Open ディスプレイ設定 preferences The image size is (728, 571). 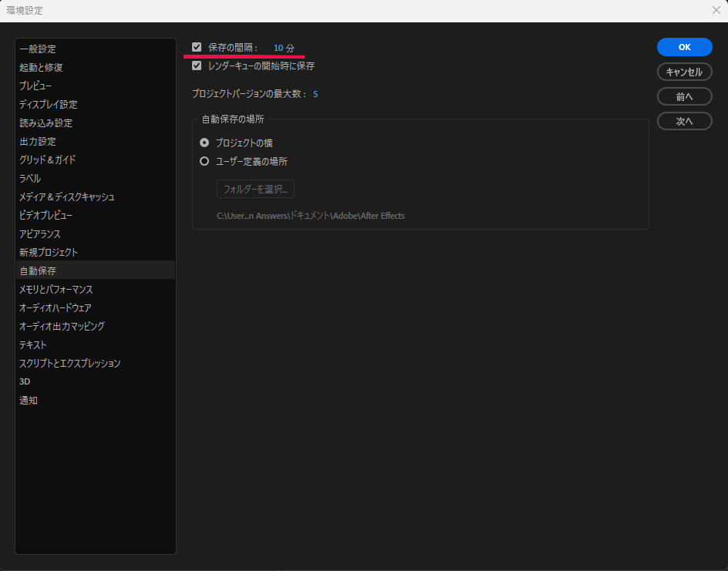point(48,105)
